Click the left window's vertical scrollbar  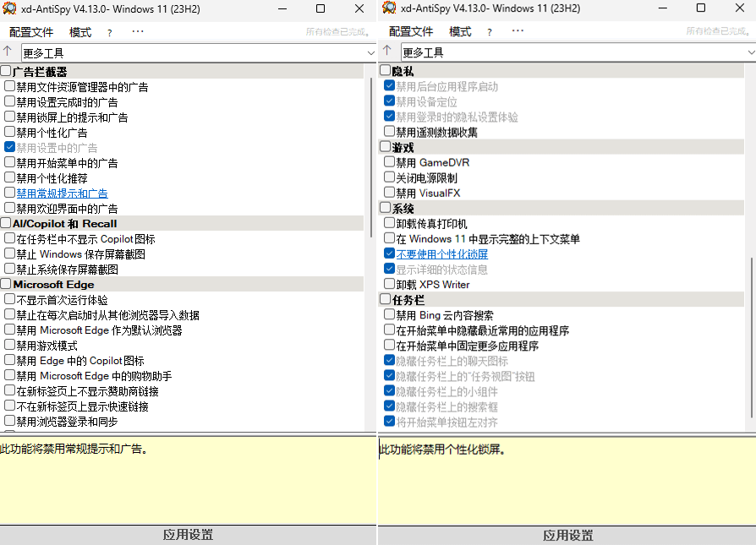[370, 157]
